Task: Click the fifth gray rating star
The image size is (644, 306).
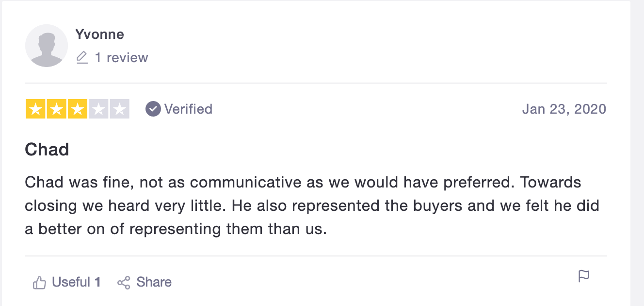Action: click(119, 109)
